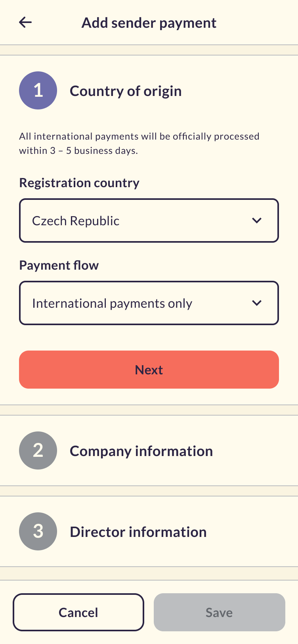The width and height of the screenshot is (298, 644).
Task: Click the 'Payment flow' field label
Action: pyautogui.click(x=59, y=265)
